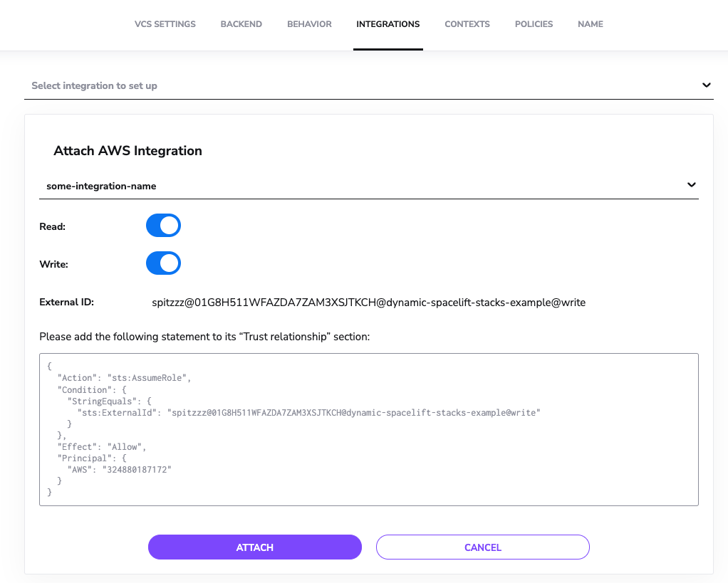Go to the Behavior tab
728x583 pixels.
309,24
